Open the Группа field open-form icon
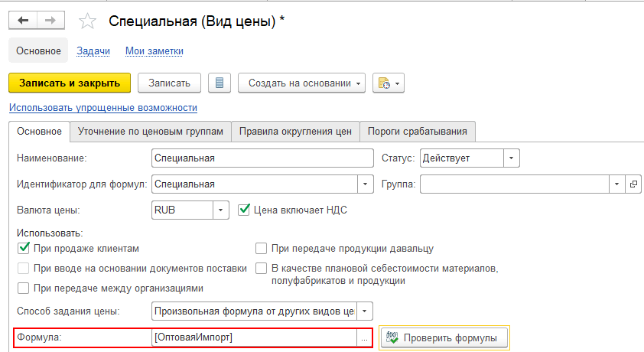The height and width of the screenshot is (352, 644). pyautogui.click(x=633, y=184)
